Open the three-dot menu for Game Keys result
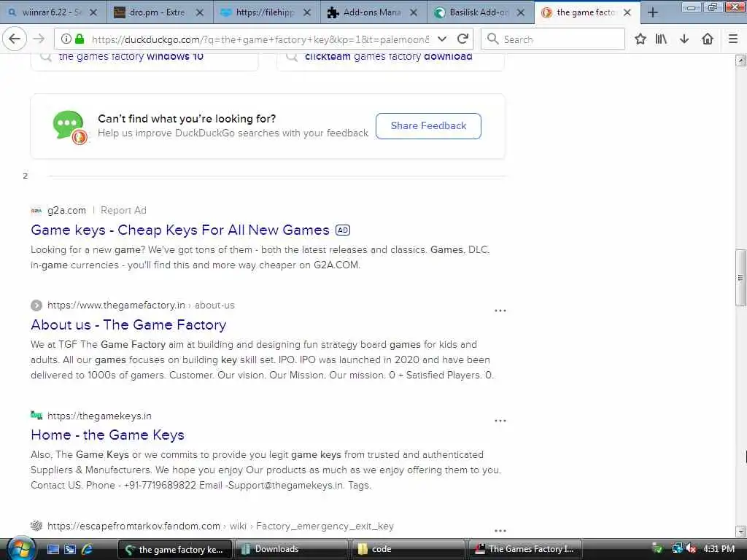This screenshot has height=560, width=747. tap(500, 421)
